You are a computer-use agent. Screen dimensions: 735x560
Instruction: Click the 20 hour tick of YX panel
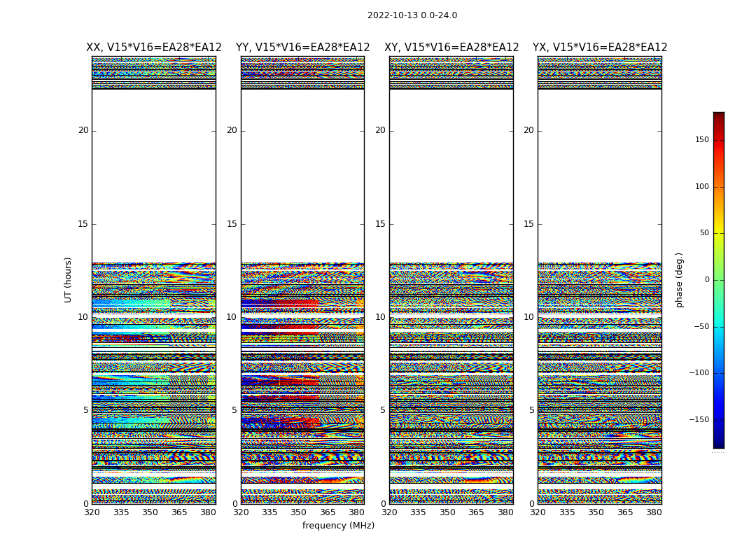pos(528,130)
